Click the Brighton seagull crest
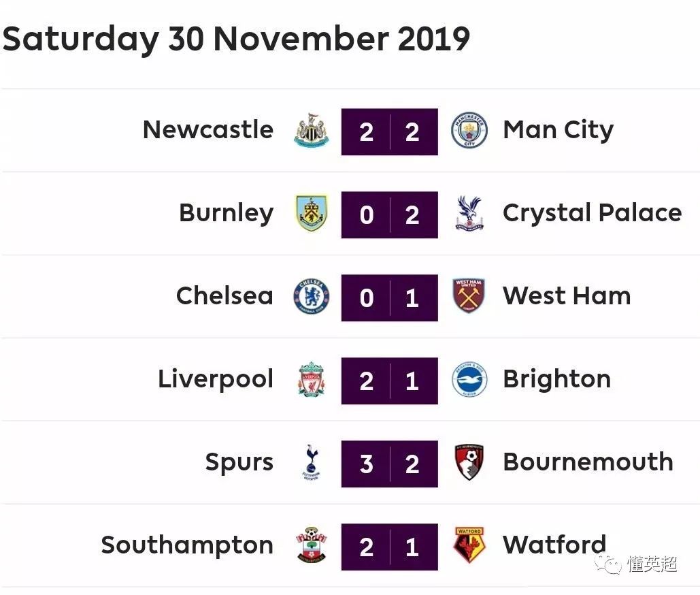The image size is (700, 595). (469, 379)
